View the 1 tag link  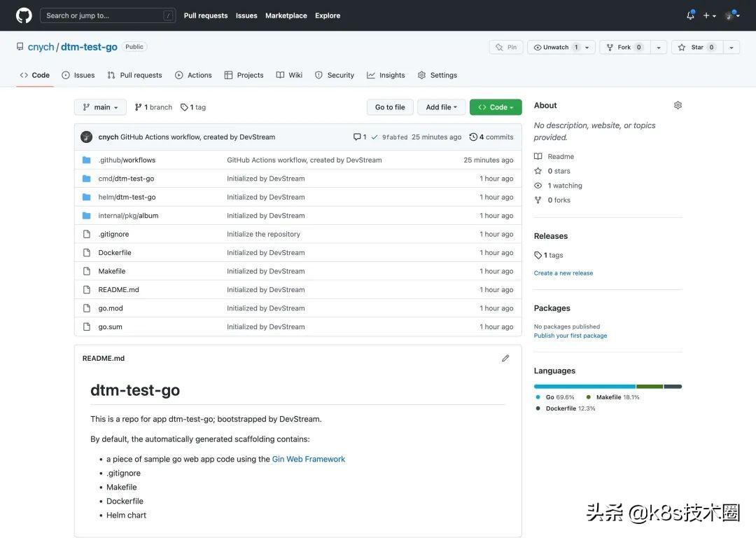(193, 107)
